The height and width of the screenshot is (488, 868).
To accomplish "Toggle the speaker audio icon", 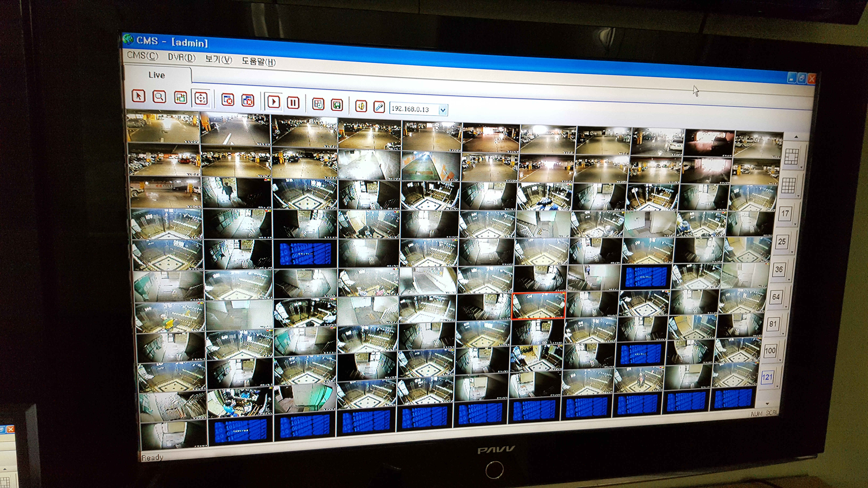I will pos(361,106).
